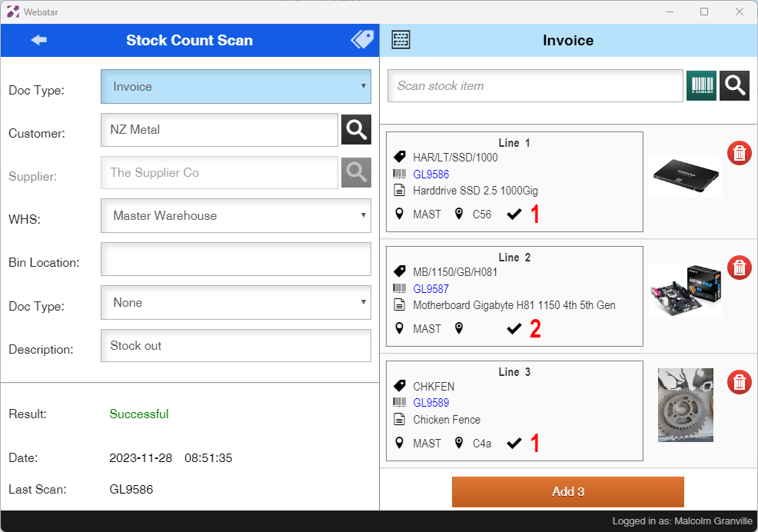Viewport: 758px width, 532px height.
Task: Open the second Doc Type None dropdown
Action: click(x=236, y=303)
